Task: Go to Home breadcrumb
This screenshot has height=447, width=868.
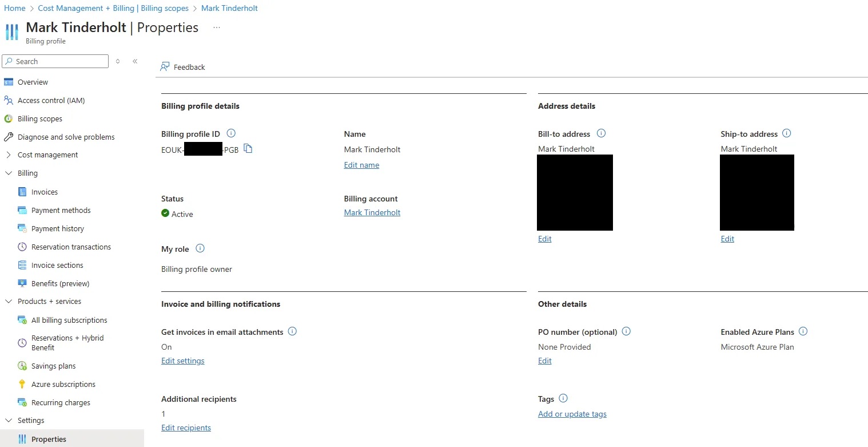Action: pyautogui.click(x=15, y=8)
